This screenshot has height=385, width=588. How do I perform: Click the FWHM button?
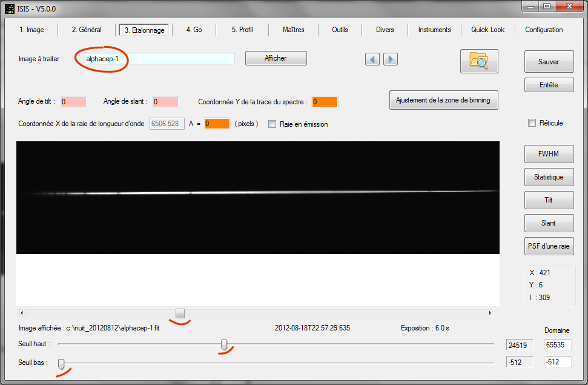click(x=549, y=154)
